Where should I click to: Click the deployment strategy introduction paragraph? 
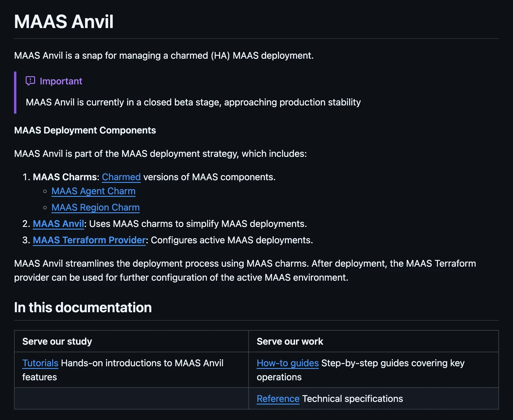[160, 153]
